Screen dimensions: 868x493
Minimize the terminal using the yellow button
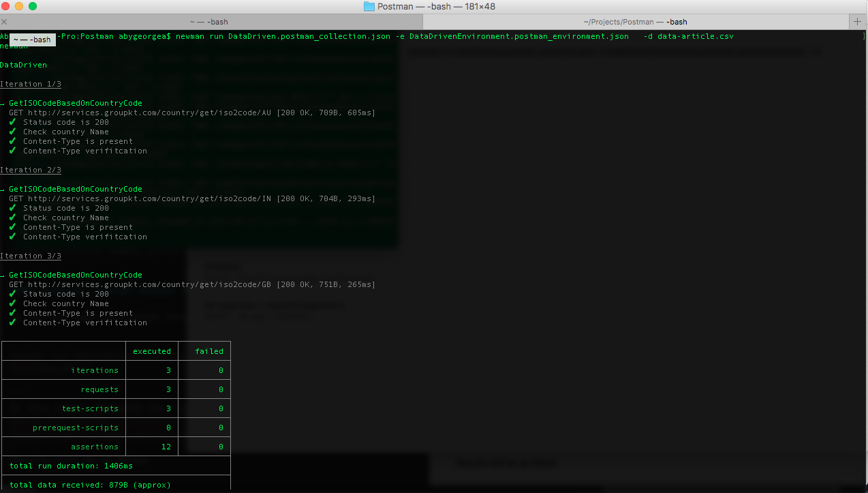[x=19, y=6]
